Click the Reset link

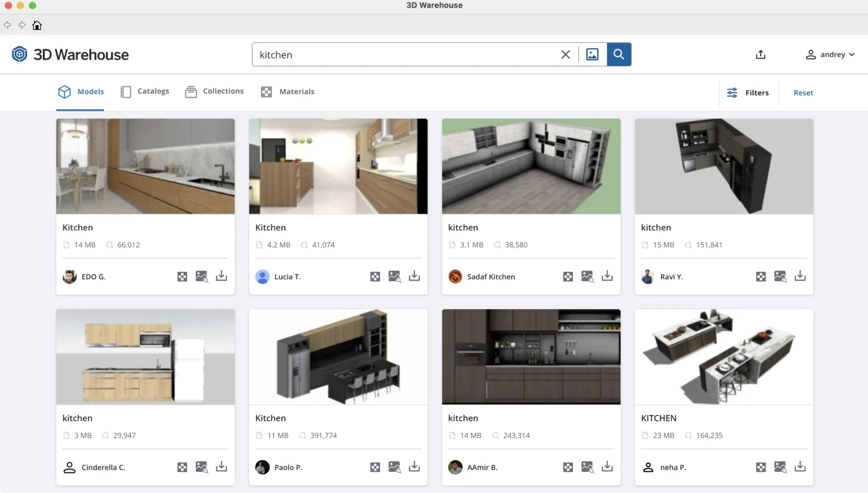(x=803, y=93)
